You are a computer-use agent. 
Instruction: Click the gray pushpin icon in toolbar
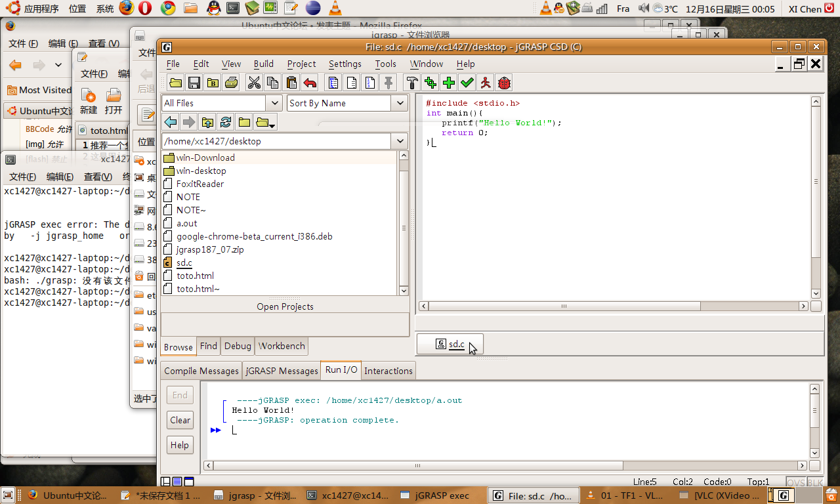(x=388, y=83)
